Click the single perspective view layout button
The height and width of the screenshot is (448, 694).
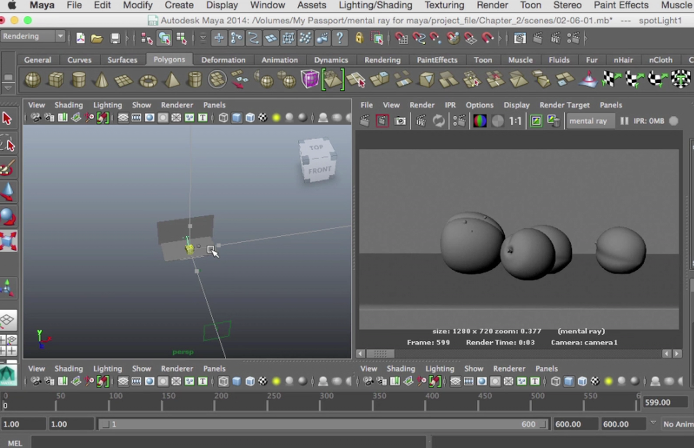tap(8, 320)
